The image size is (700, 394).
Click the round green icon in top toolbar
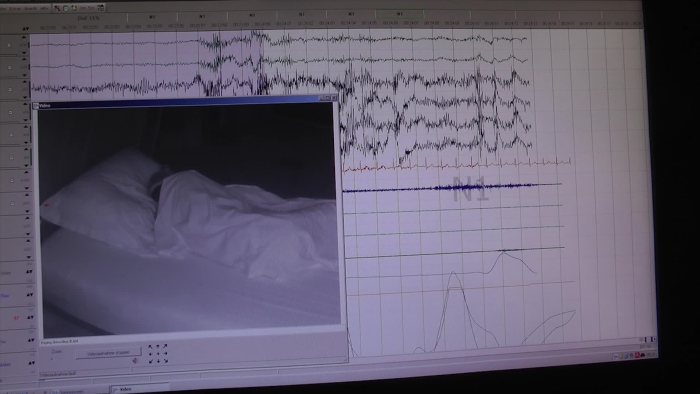[66, 8]
